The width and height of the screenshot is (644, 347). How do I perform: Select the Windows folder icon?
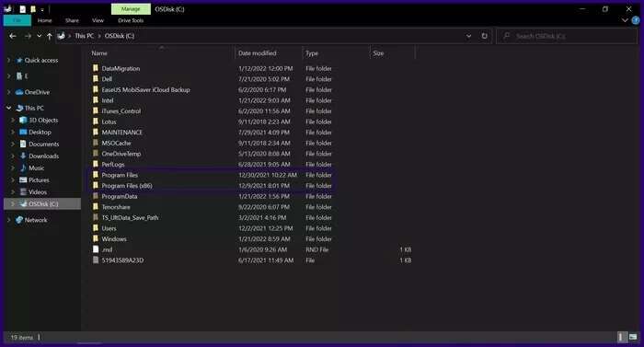(x=96, y=238)
